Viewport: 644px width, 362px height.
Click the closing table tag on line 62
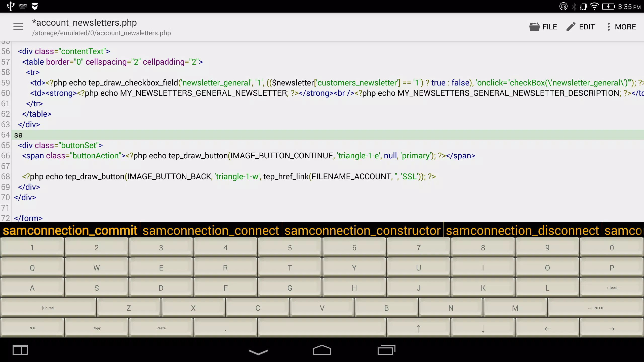pyautogui.click(x=37, y=114)
